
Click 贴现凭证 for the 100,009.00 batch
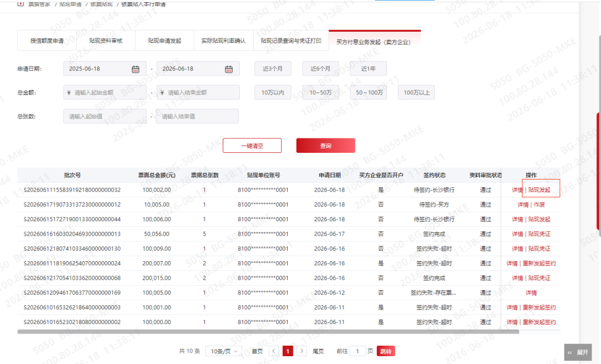click(539, 248)
